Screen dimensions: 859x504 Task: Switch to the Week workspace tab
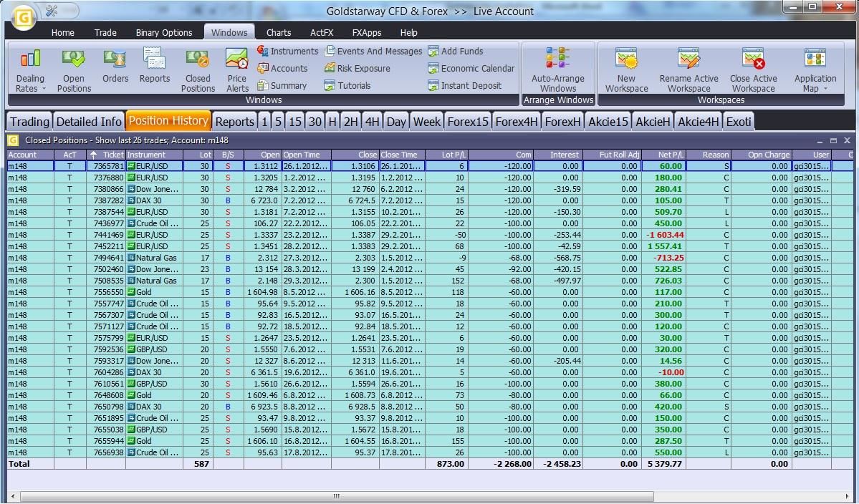pos(427,122)
